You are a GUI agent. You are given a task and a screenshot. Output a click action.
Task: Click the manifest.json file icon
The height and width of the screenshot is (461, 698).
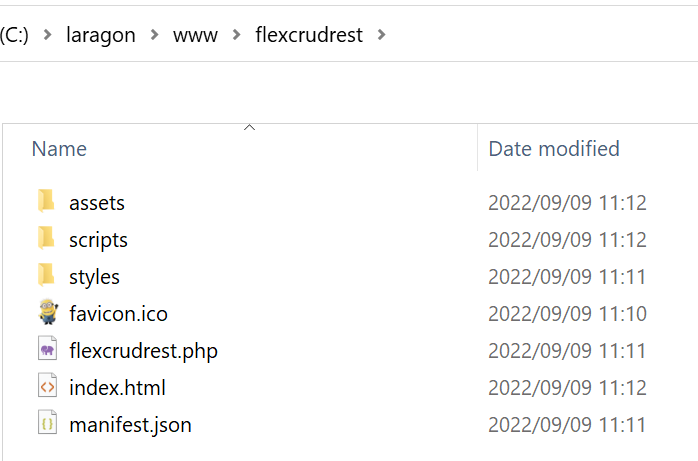(47, 424)
